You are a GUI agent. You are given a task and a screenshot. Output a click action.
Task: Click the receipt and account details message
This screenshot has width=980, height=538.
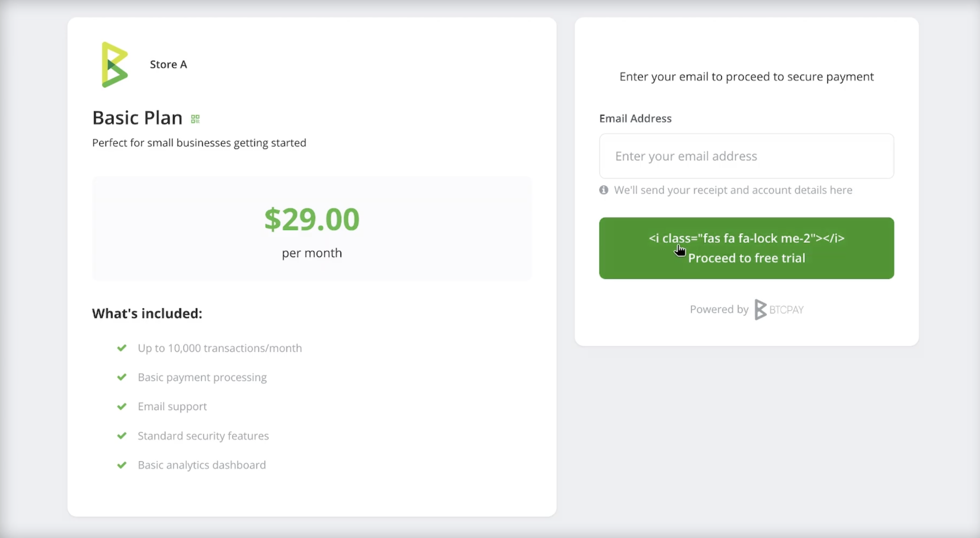click(x=733, y=190)
